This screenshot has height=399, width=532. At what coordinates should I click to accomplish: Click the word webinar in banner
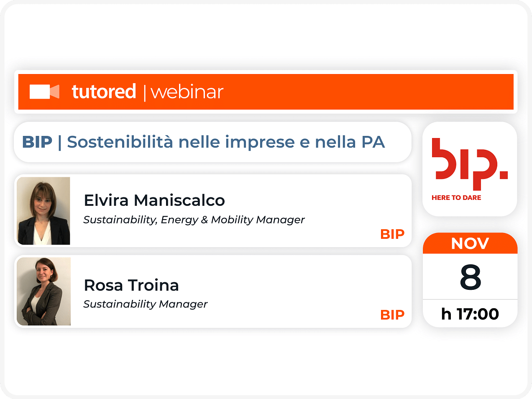(187, 92)
